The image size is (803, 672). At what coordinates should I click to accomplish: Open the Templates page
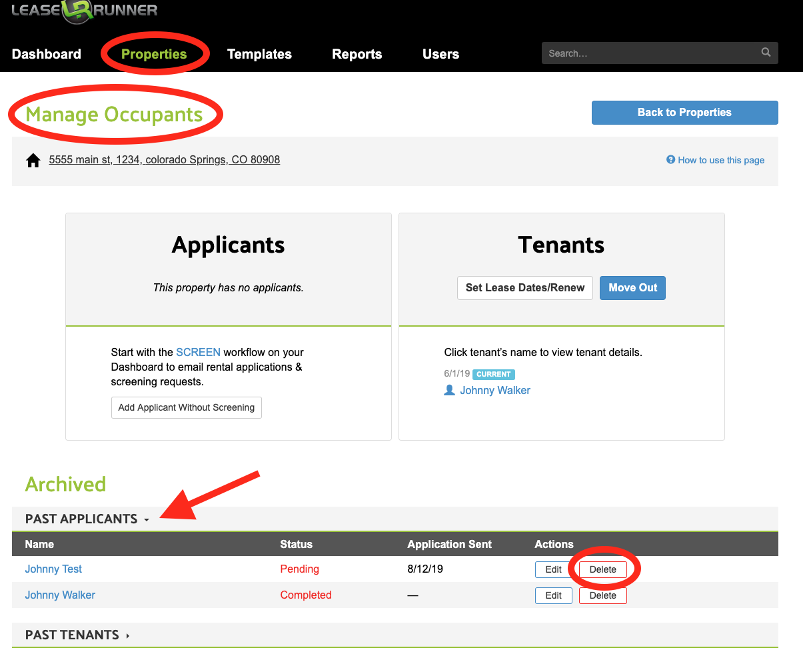[259, 55]
